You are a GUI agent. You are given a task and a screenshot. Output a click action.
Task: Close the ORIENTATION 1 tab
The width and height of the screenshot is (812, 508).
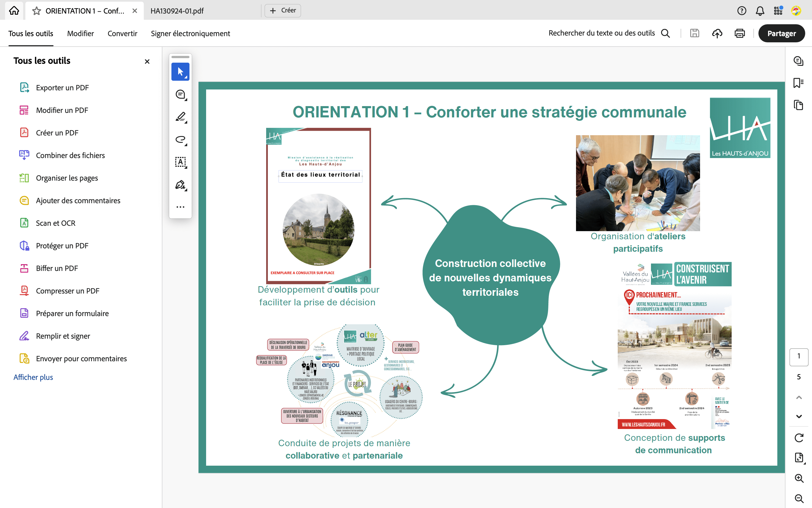click(x=134, y=11)
